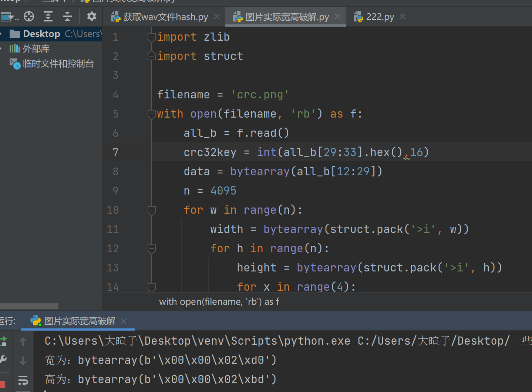
Task: Click 'zlib' in the line 1 import
Action: (217, 37)
